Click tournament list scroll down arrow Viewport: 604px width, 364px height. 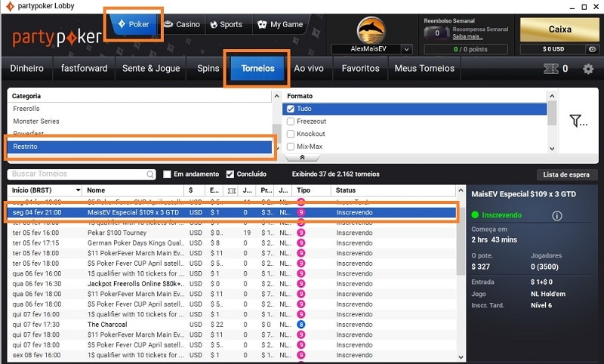(x=461, y=357)
